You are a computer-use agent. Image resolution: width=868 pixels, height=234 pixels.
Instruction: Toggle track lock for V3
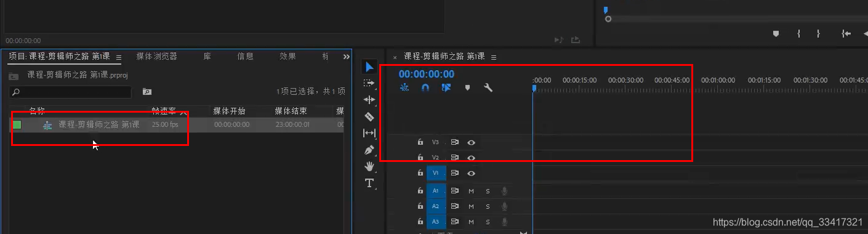tap(420, 142)
